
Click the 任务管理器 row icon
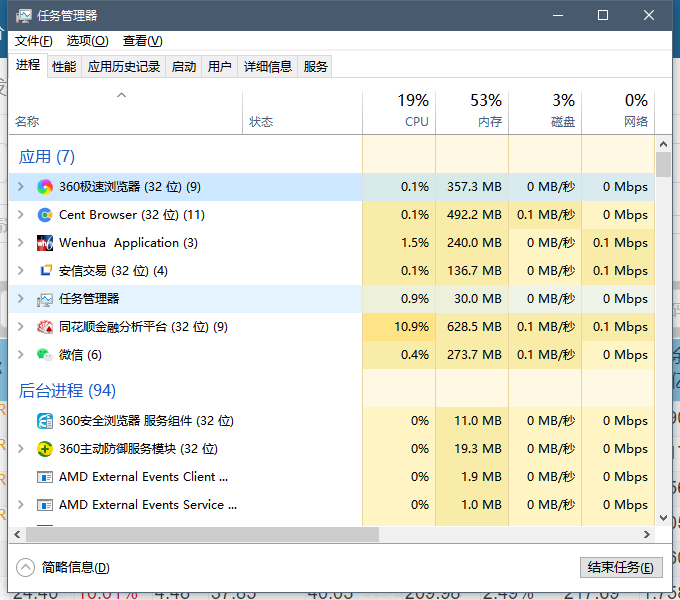coord(45,299)
